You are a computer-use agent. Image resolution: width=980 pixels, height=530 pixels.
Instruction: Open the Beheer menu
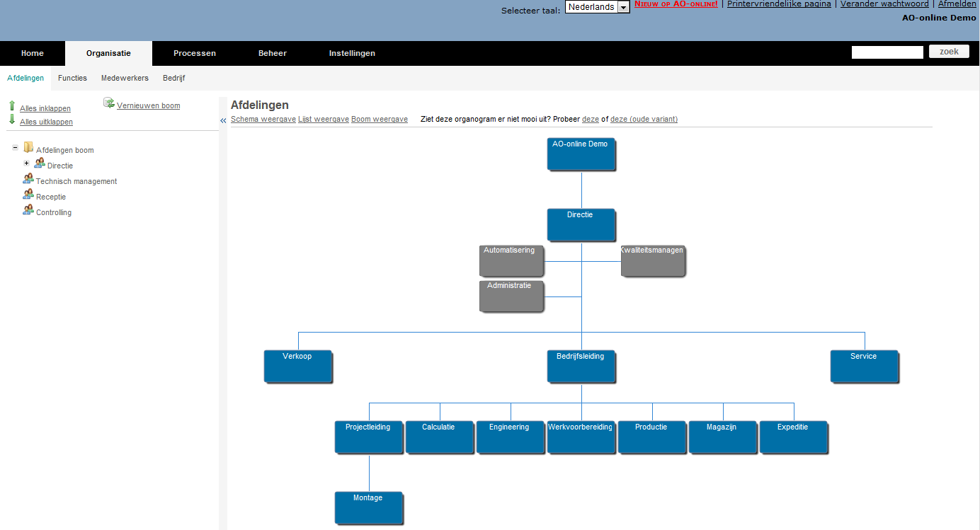(273, 54)
